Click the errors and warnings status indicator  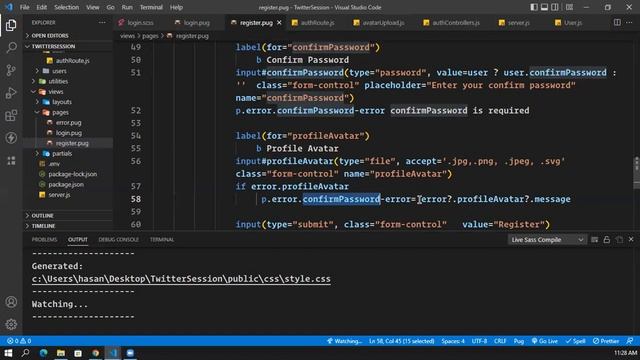click(x=19, y=341)
